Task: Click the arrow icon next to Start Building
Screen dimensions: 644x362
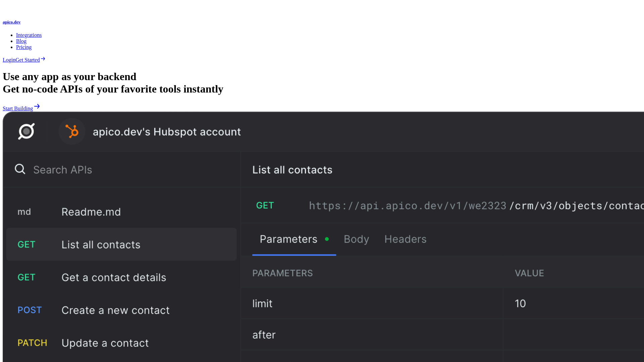Action: click(37, 107)
